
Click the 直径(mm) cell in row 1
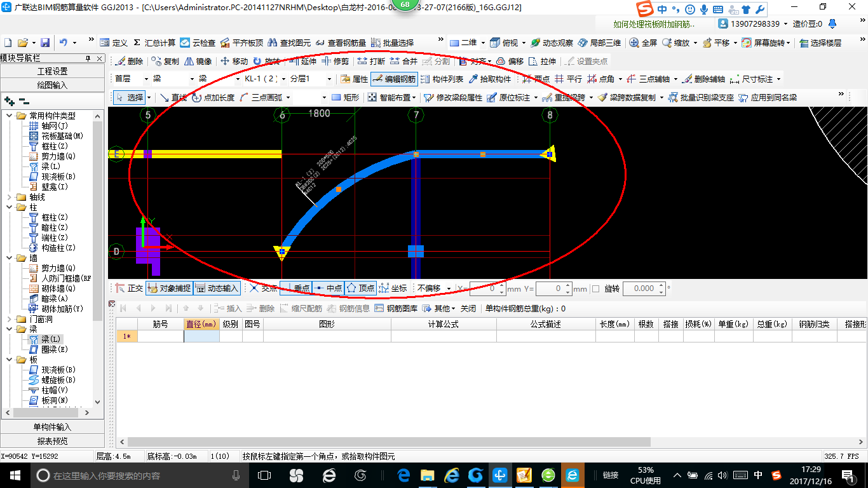[x=201, y=336]
